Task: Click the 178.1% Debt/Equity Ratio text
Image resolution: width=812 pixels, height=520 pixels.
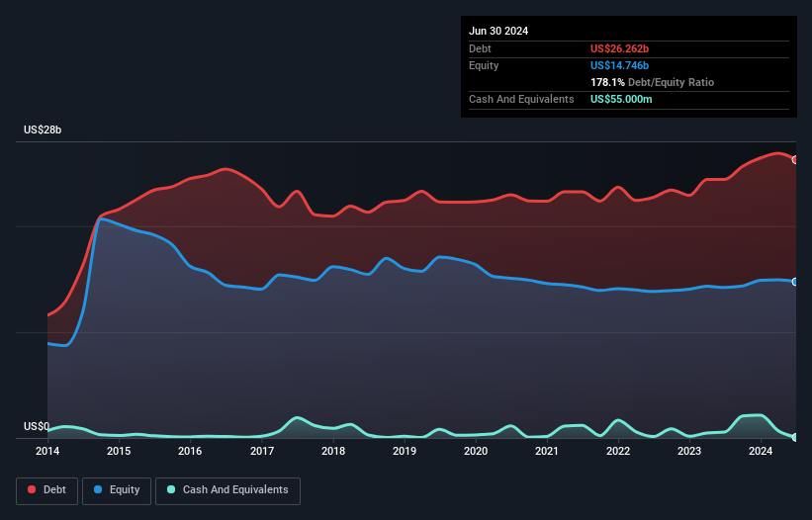Action: click(652, 82)
